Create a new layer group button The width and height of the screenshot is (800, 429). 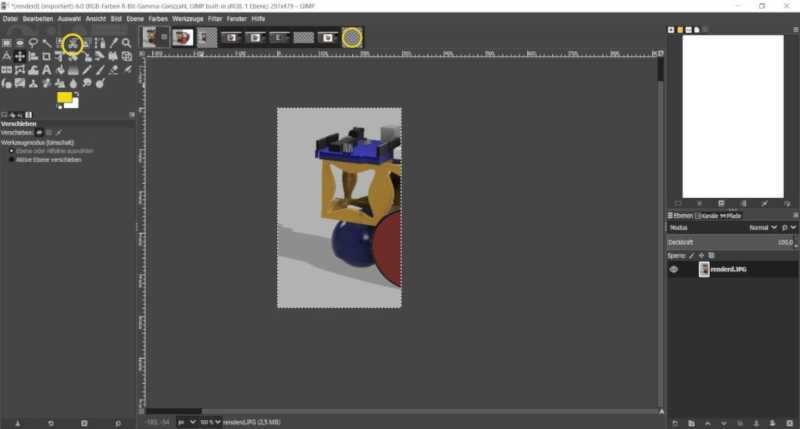click(691, 423)
